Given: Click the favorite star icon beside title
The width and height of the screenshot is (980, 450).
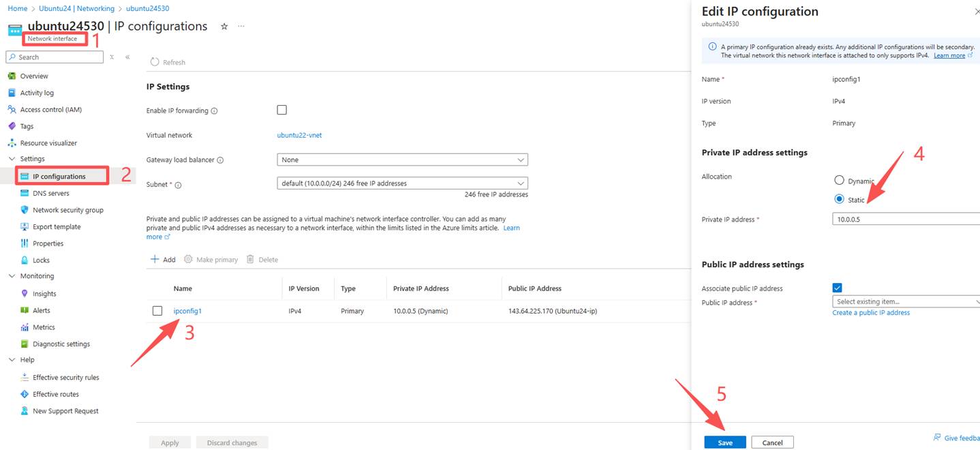Looking at the screenshot, I should (x=224, y=27).
